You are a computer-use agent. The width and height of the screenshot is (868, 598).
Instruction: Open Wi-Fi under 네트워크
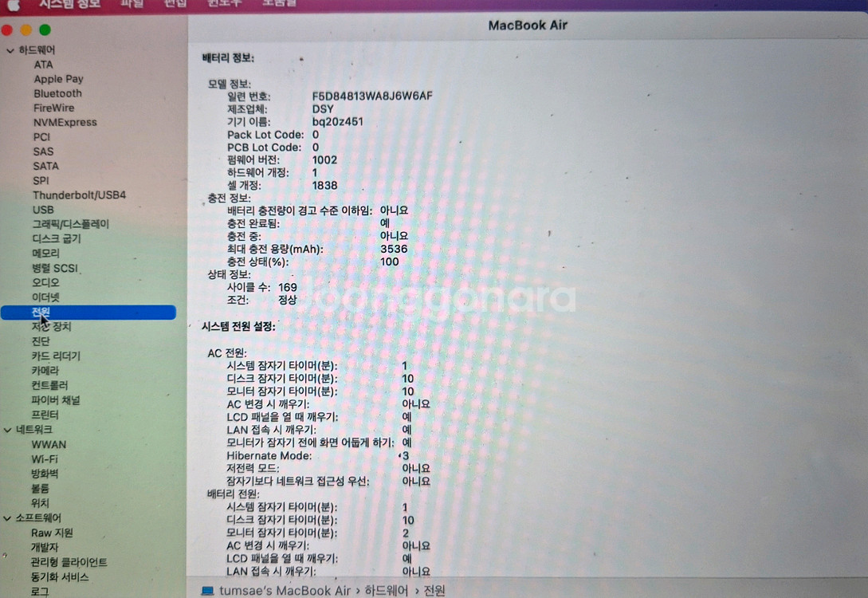[x=45, y=459]
